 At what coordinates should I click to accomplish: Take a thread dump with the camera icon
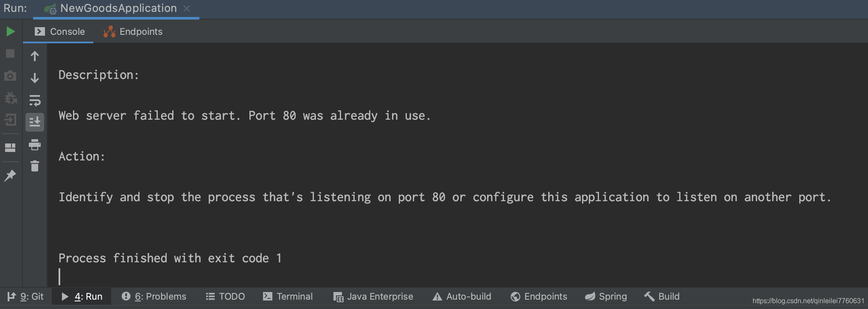coord(10,75)
